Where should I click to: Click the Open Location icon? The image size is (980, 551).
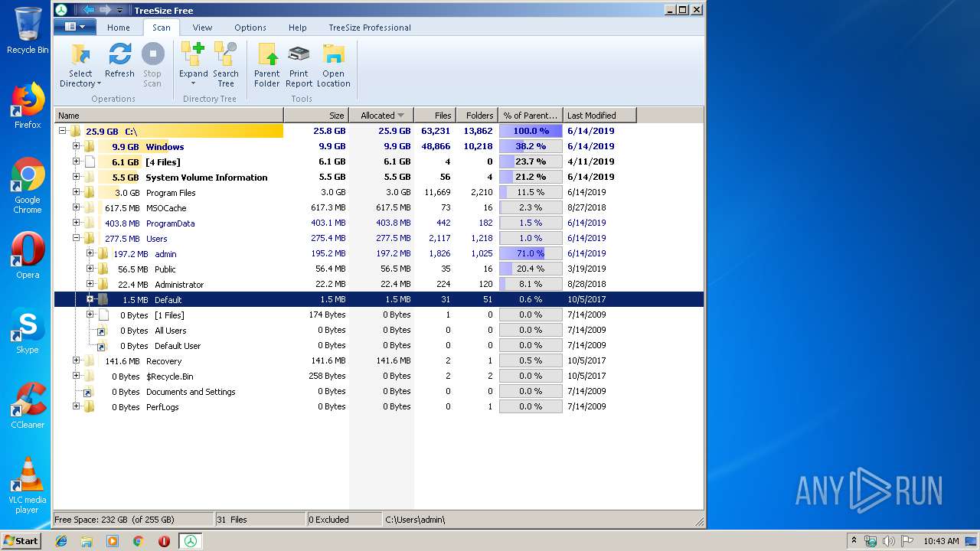tap(333, 54)
